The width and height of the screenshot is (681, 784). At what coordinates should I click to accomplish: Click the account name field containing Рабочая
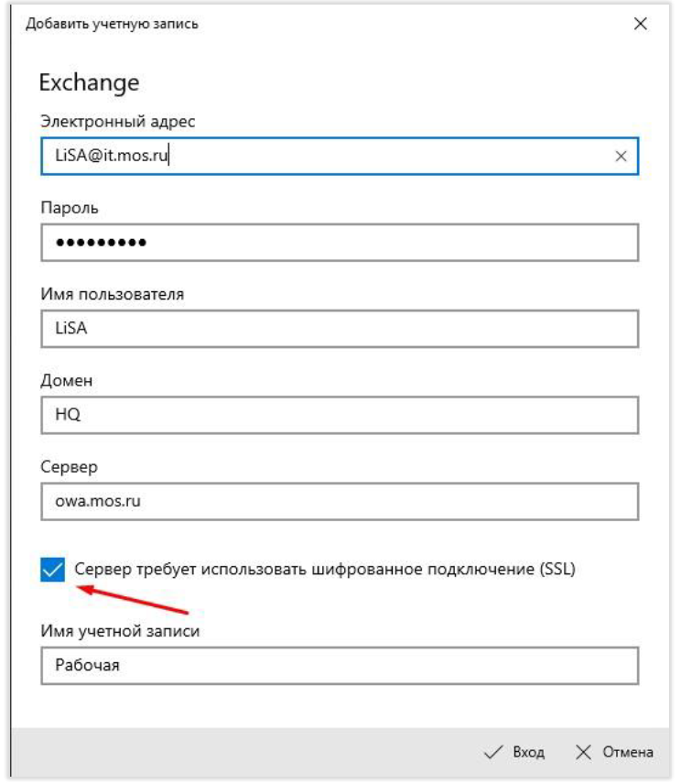pos(340,666)
